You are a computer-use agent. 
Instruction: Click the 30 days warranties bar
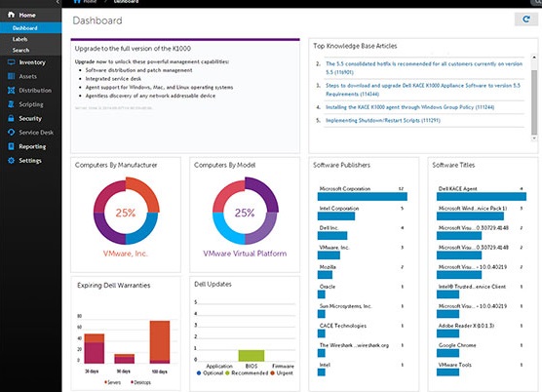(x=94, y=348)
